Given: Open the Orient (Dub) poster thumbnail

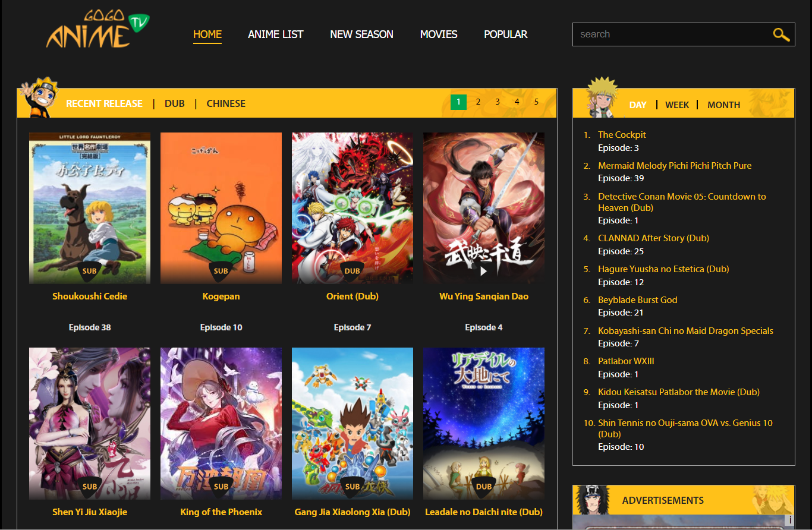Looking at the screenshot, I should click(353, 208).
